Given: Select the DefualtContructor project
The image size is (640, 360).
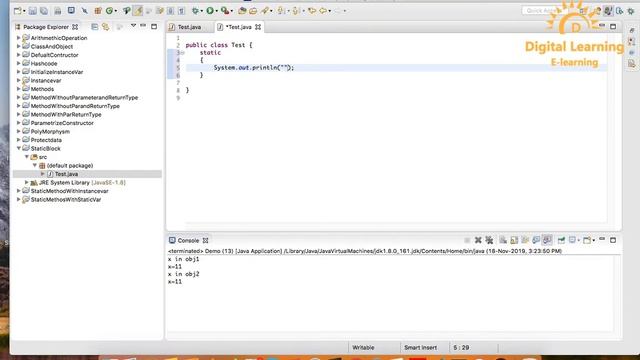Looking at the screenshot, I should [54, 55].
